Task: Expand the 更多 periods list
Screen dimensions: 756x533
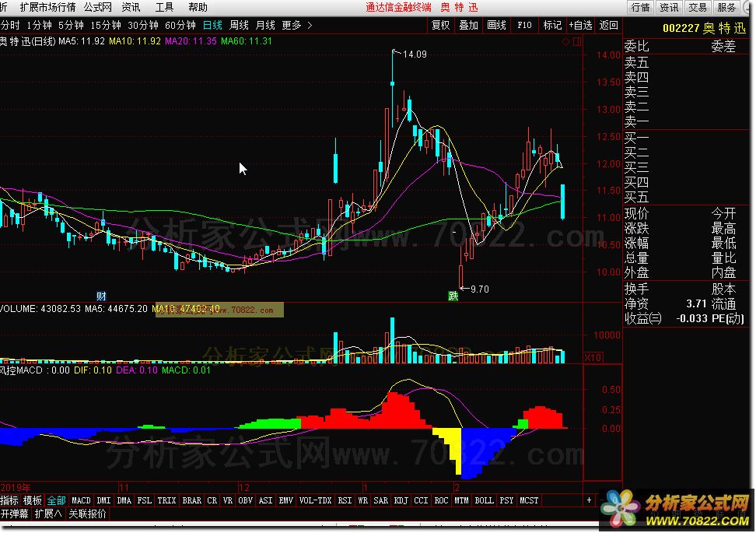Action: 296,25
